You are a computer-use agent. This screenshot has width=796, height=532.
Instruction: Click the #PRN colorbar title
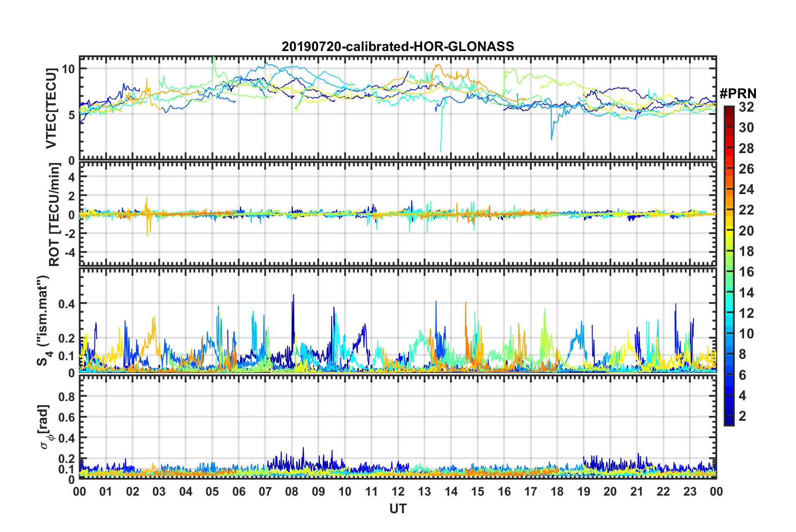738,93
